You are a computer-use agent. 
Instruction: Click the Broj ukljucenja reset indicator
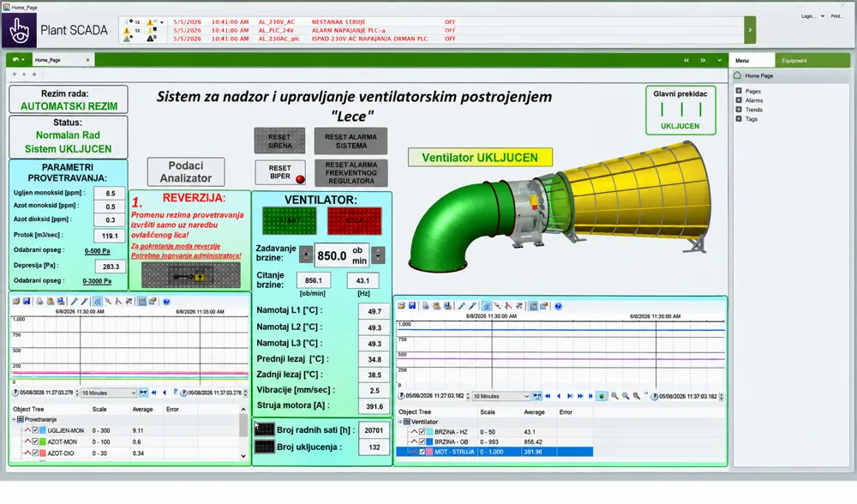click(265, 447)
